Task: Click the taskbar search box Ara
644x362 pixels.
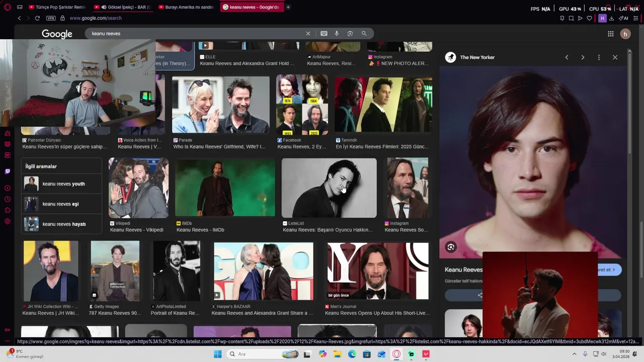Action: pyautogui.click(x=262, y=354)
